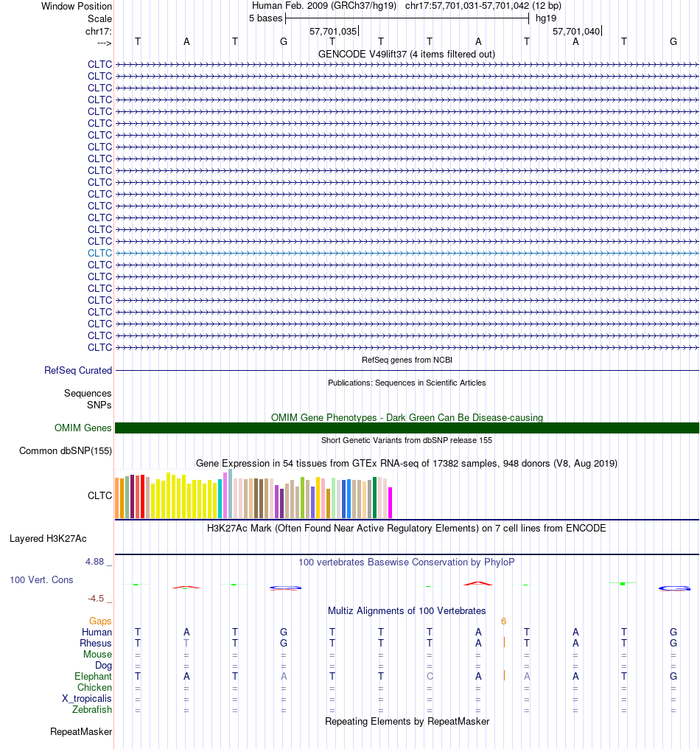Viewport: 700px width, 749px height.
Task: Select the dark green OMIM gene bar
Action: pos(407,428)
